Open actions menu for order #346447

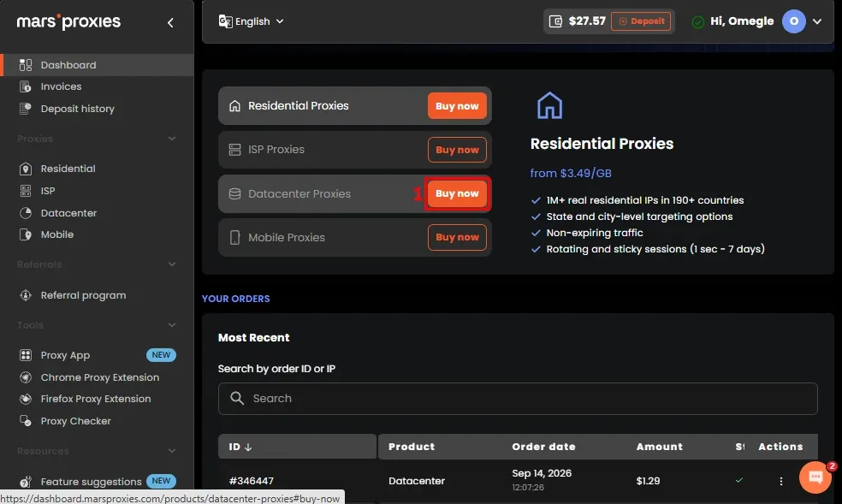point(780,481)
